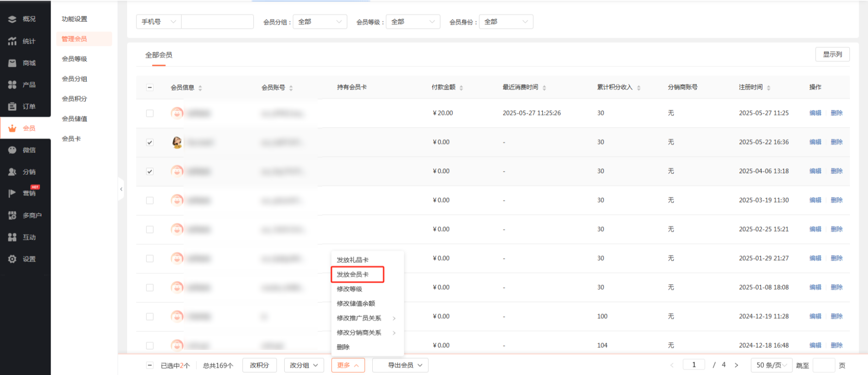Click the 设置 settings gear icon

[x=13, y=259]
